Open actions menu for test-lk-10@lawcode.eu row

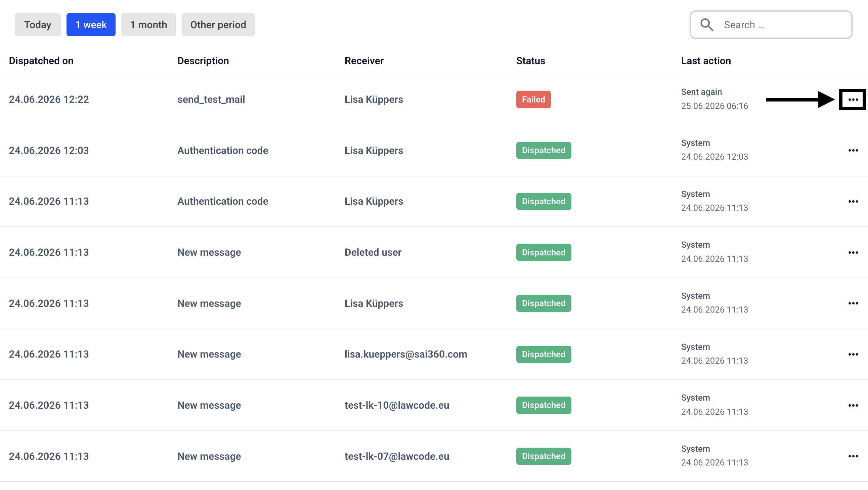pyautogui.click(x=853, y=405)
